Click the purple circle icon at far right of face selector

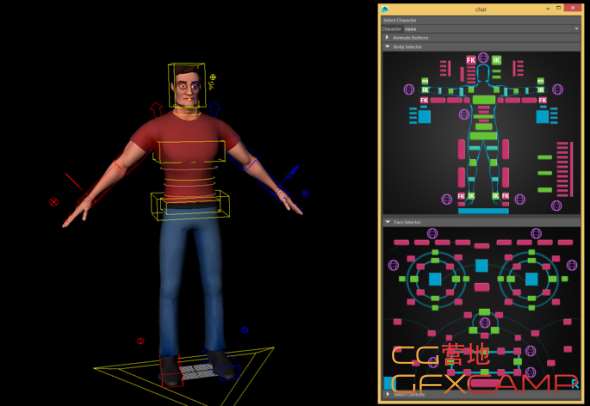(572, 265)
